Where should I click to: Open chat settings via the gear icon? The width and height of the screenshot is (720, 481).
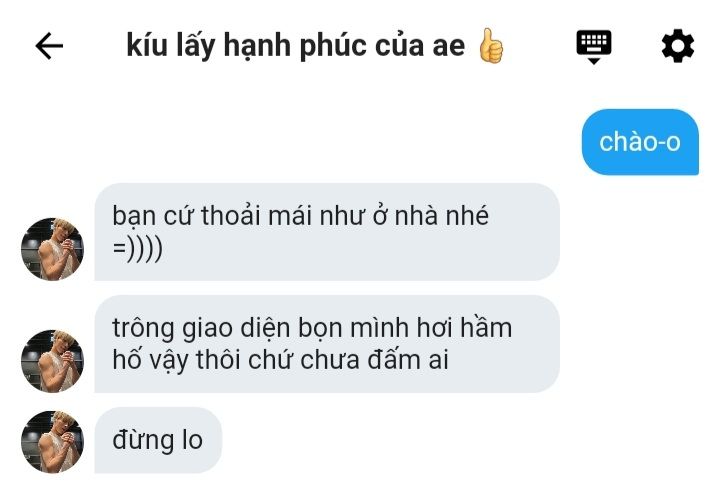point(677,46)
